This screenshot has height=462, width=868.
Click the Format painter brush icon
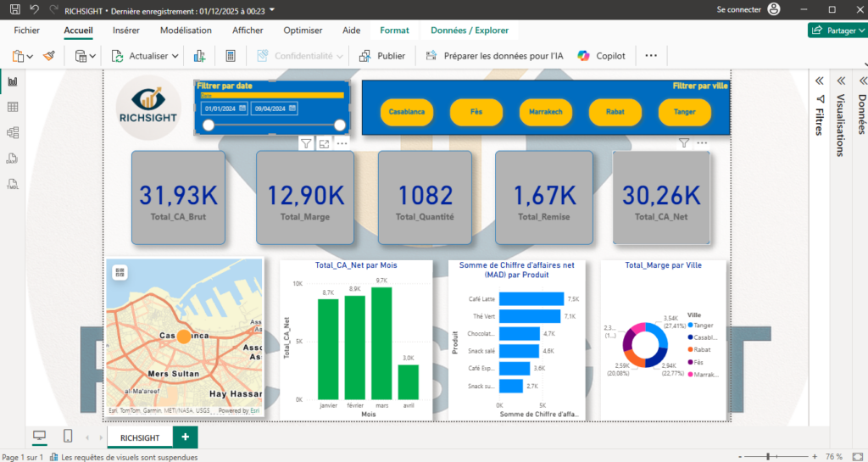[x=48, y=55]
